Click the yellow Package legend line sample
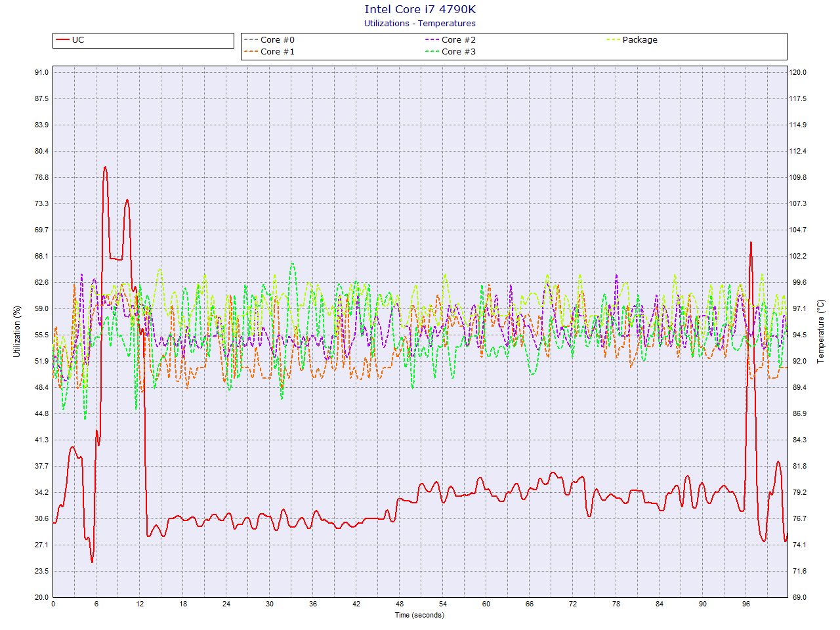The width and height of the screenshot is (840, 630). [614, 40]
